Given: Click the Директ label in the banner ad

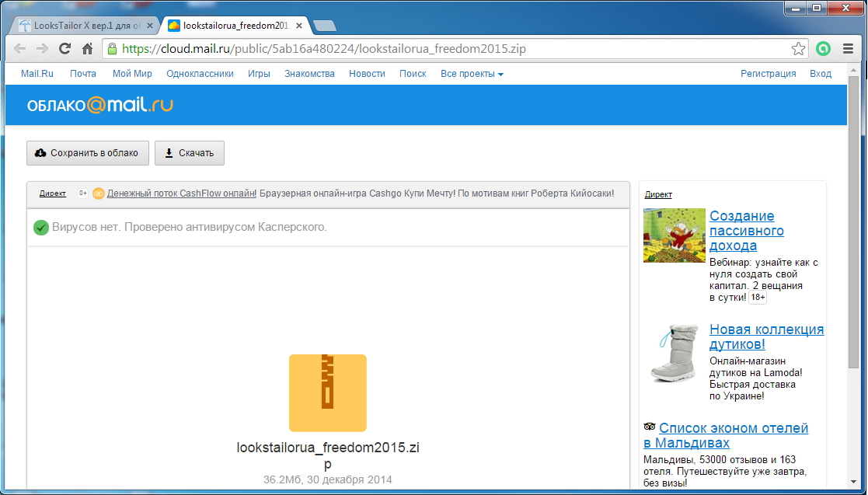Looking at the screenshot, I should coord(53,193).
